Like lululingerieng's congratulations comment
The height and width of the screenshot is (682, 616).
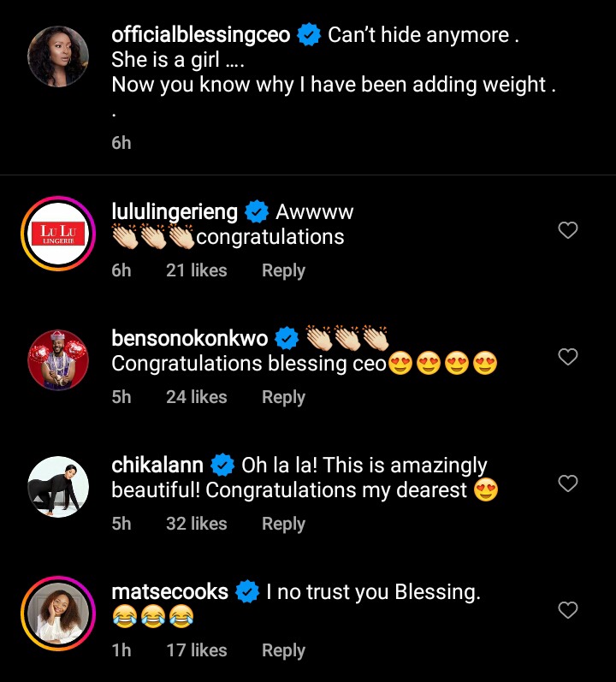pos(567,230)
